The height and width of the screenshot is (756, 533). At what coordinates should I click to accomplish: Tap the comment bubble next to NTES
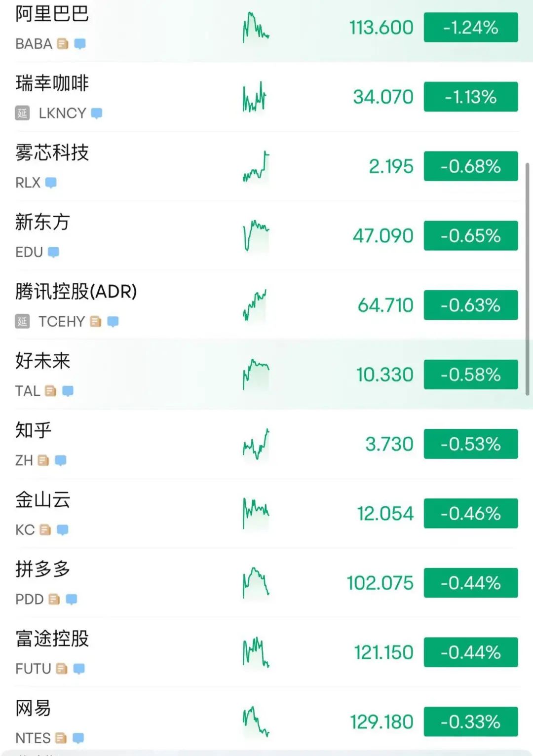(x=78, y=738)
